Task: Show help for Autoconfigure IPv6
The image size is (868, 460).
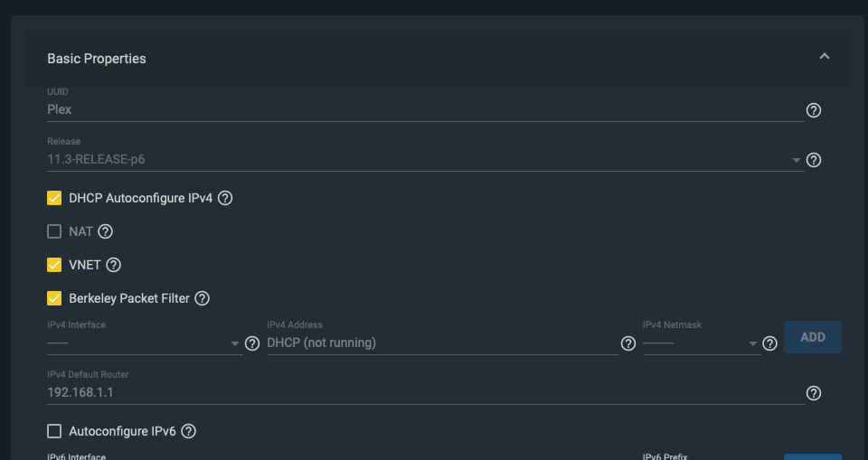Action: [188, 431]
